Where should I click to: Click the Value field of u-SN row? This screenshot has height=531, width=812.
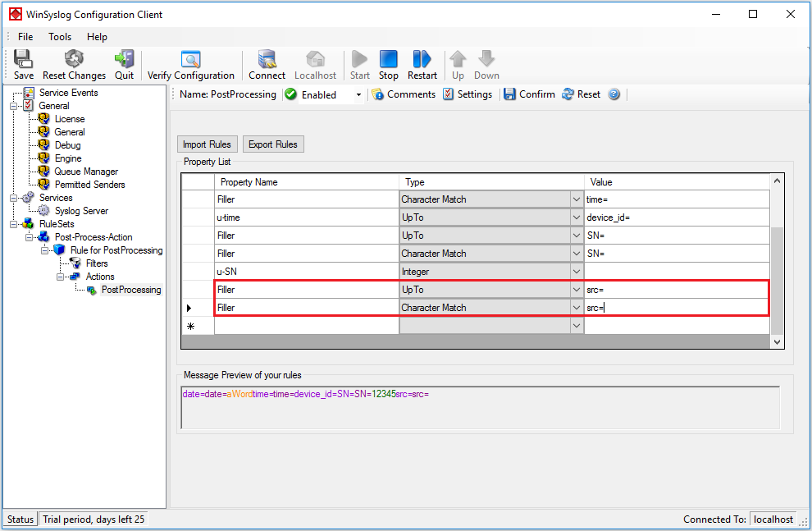[x=677, y=272]
